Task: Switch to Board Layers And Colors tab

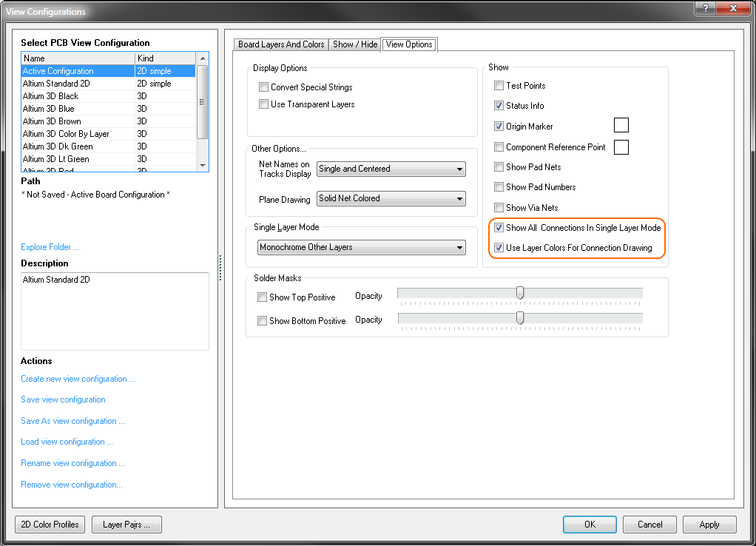Action: coord(281,44)
